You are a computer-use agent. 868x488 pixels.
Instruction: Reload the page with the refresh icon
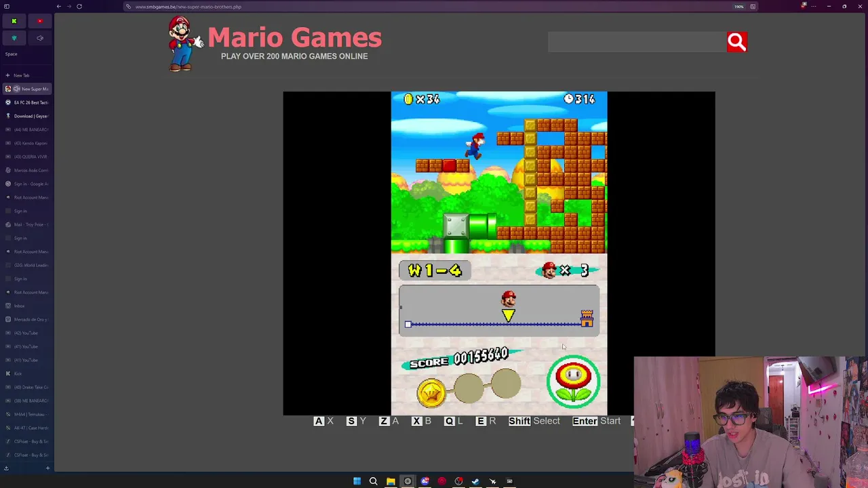[79, 6]
